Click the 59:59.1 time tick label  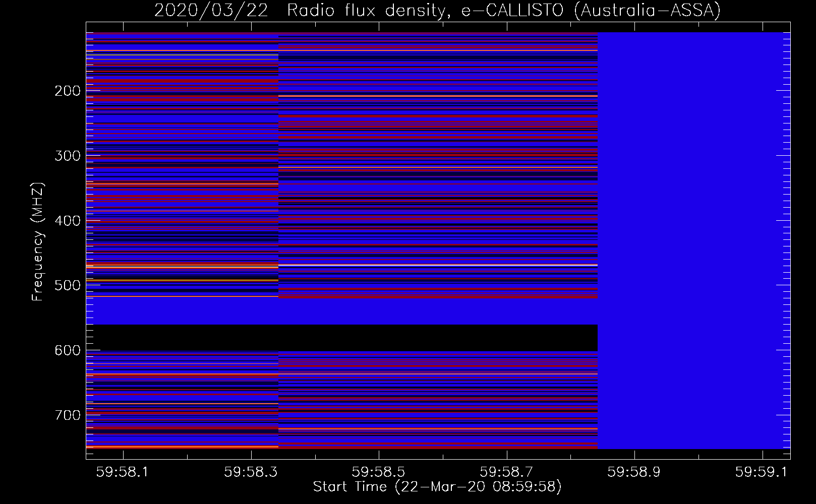tap(762, 472)
